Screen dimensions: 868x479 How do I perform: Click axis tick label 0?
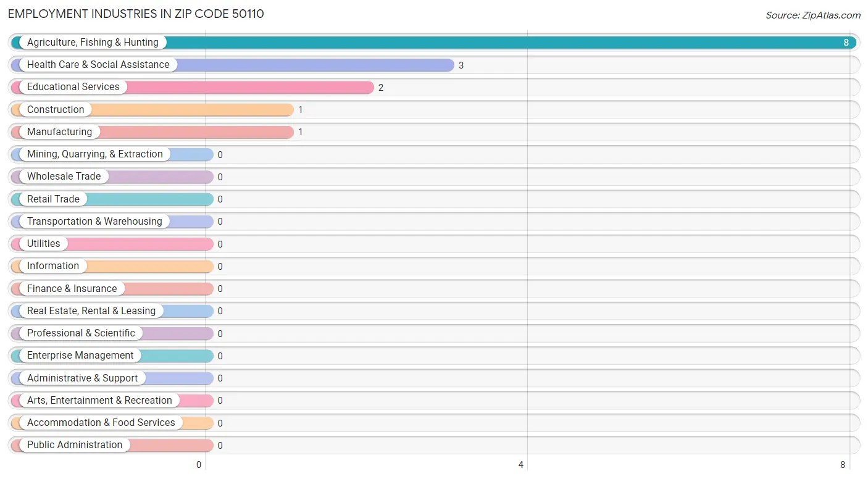pyautogui.click(x=199, y=465)
